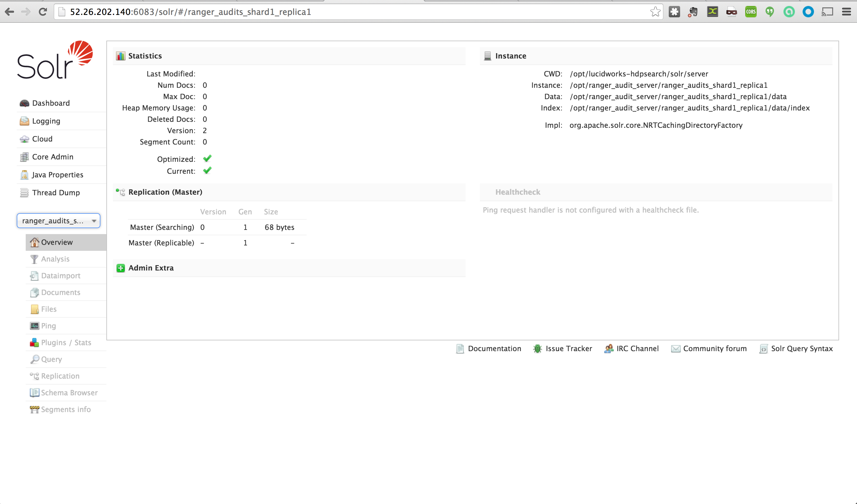Click the Thread Dump stack icon
Image resolution: width=857 pixels, height=504 pixels.
click(x=24, y=193)
